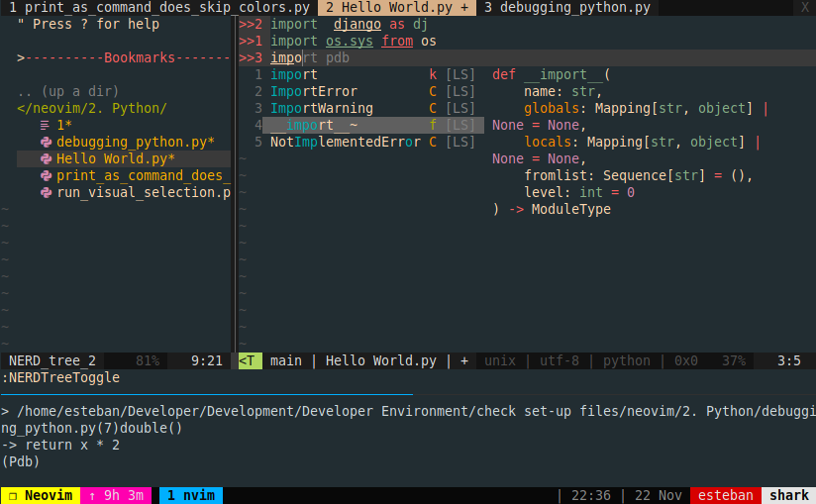Switch to the print_as_command_does_skip_colors.py tab
Viewport: 816px width, 504px height.
click(x=158, y=8)
